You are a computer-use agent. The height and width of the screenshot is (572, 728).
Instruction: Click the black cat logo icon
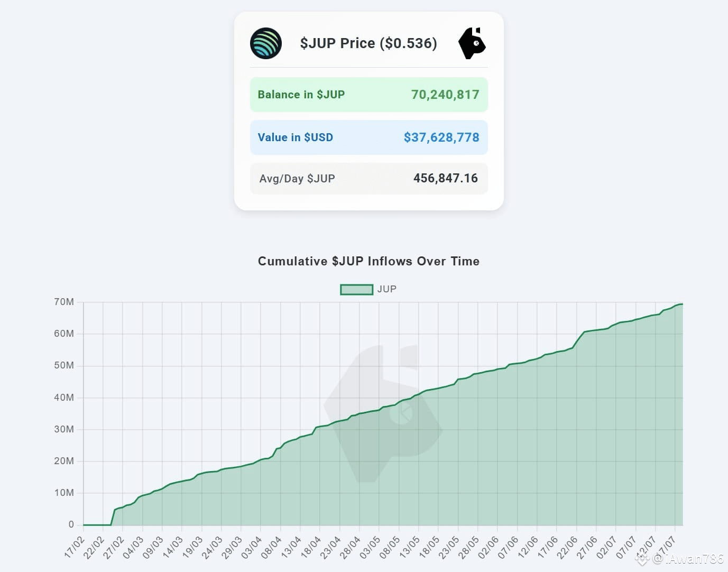[472, 43]
